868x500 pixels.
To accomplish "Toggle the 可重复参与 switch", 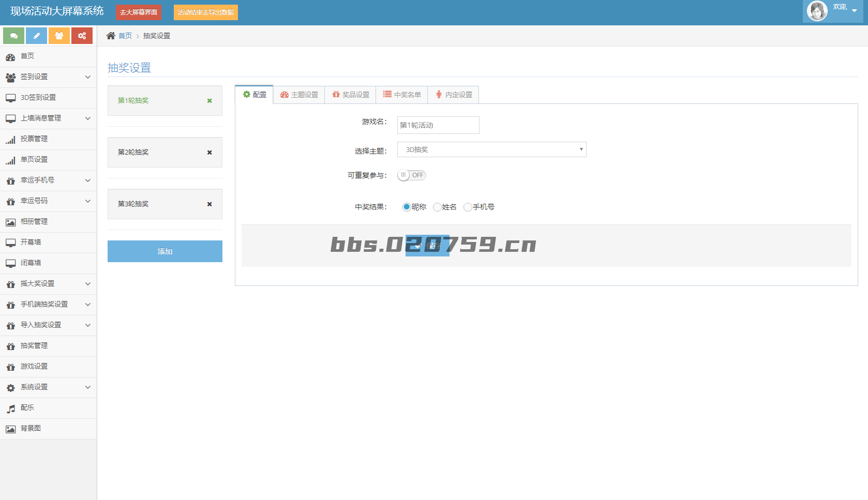I will (x=412, y=175).
